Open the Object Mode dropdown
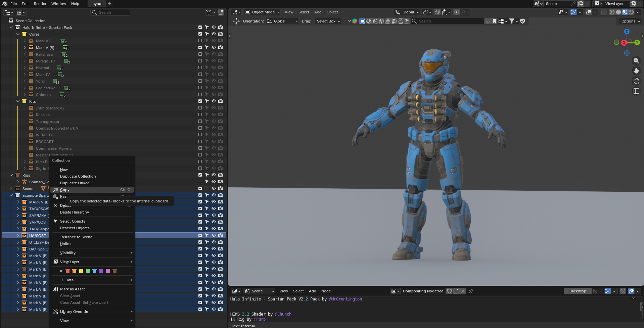Image resolution: width=644 pixels, height=328 pixels. (263, 12)
